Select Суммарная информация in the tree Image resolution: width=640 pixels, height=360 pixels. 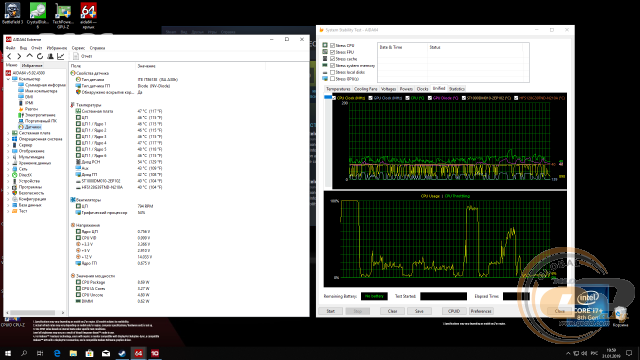45,85
